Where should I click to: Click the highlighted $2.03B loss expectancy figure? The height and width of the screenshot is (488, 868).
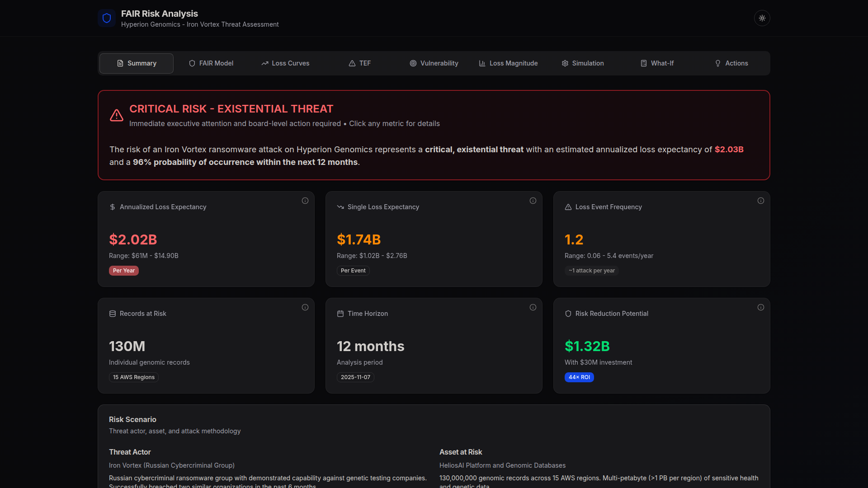coord(729,149)
